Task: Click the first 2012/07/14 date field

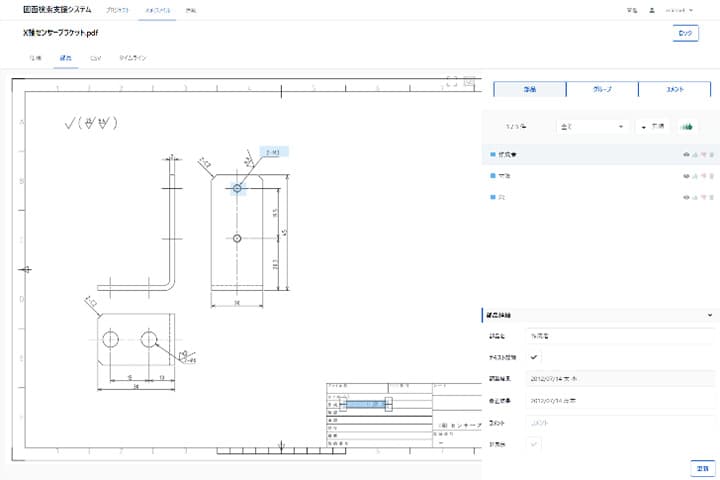Action: tap(619, 379)
